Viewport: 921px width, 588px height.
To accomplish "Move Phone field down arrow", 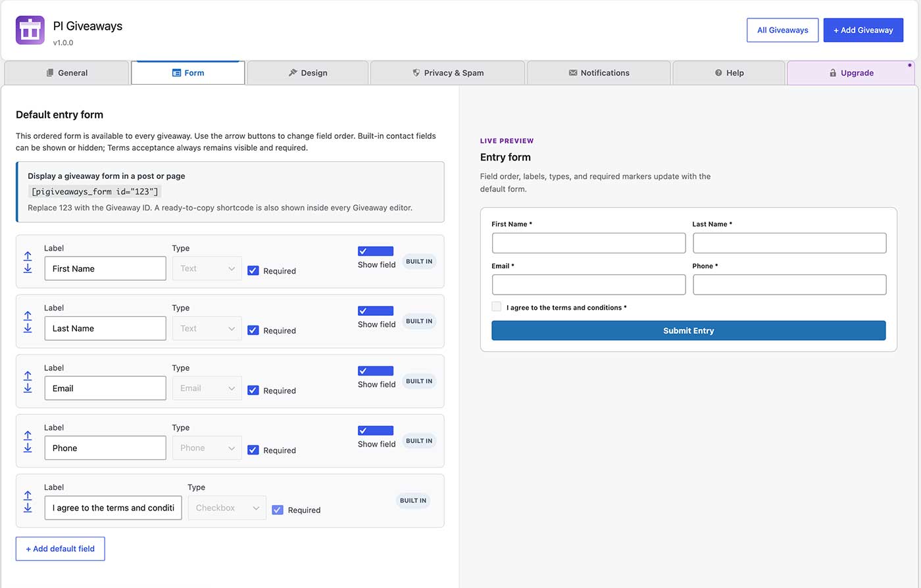I will 28,448.
